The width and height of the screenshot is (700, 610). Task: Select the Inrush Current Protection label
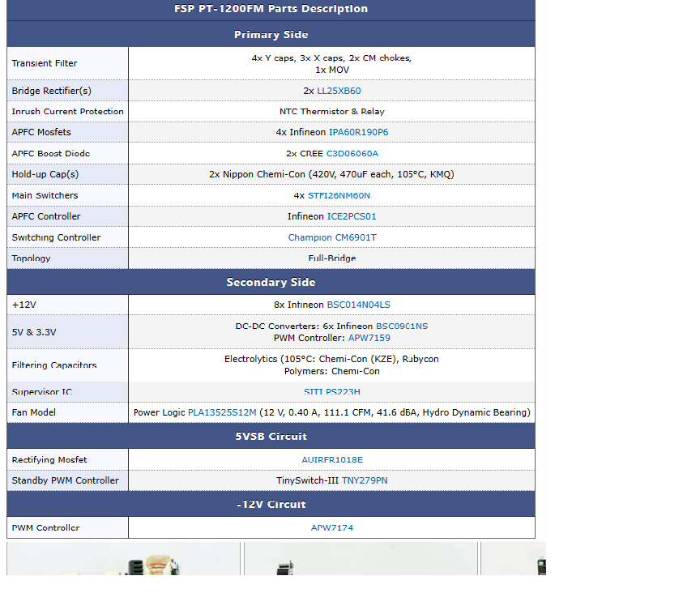point(67,112)
